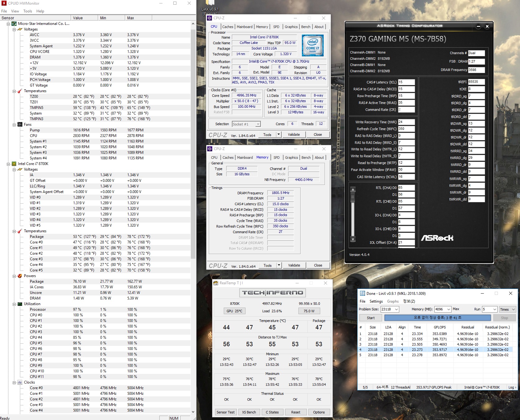This screenshot has width=520, height=420.
Task: Click the motherboard icon beside Micro-Star International
Action: 14,24
